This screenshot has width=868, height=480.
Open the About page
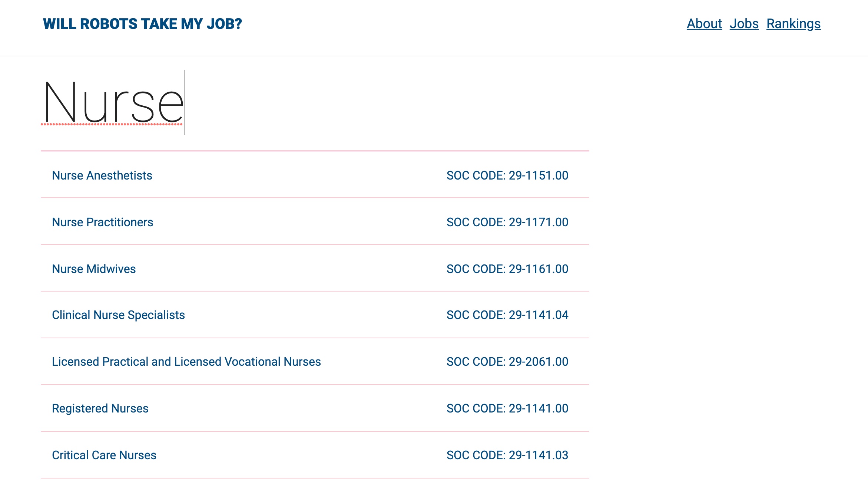[704, 24]
